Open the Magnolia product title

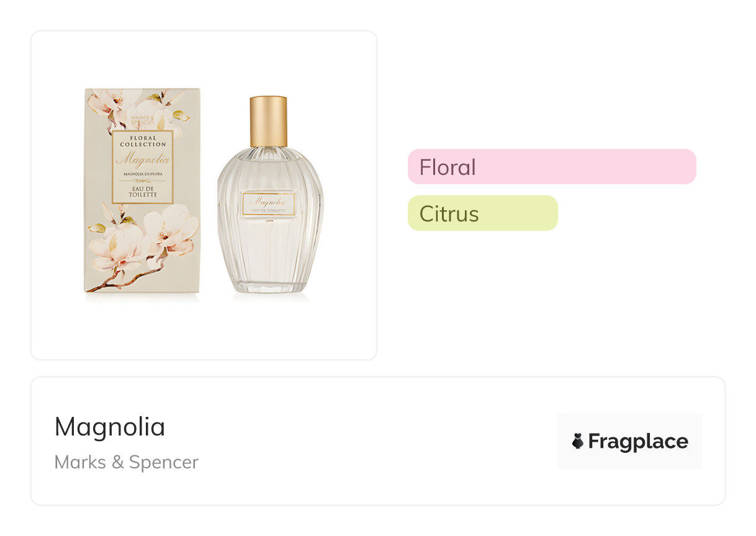[110, 427]
